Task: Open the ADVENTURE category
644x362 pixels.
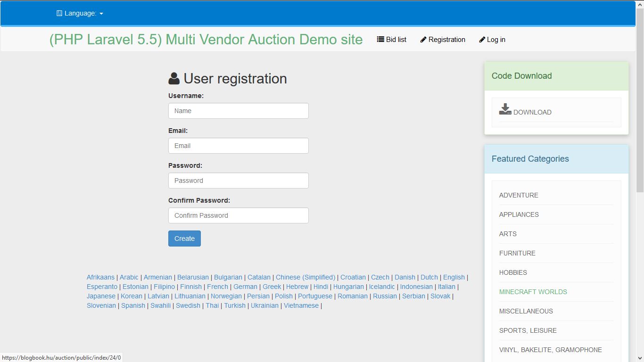Action: [519, 195]
